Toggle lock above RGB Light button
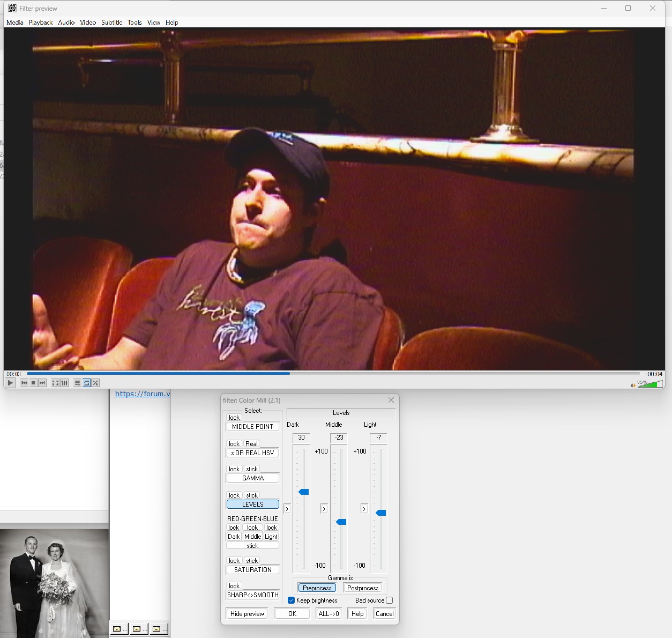672x638 pixels. coord(272,528)
